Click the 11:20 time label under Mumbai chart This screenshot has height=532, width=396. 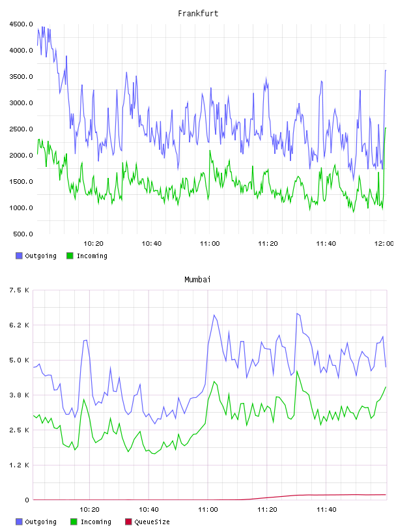[267, 509]
